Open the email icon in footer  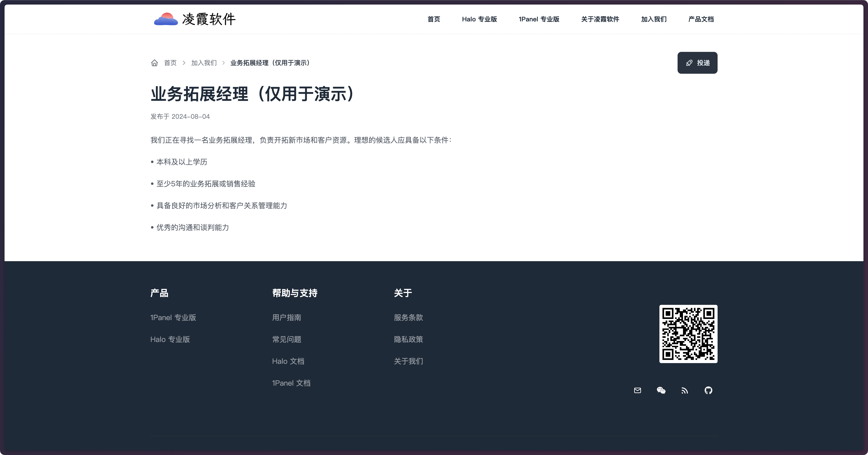tap(637, 390)
